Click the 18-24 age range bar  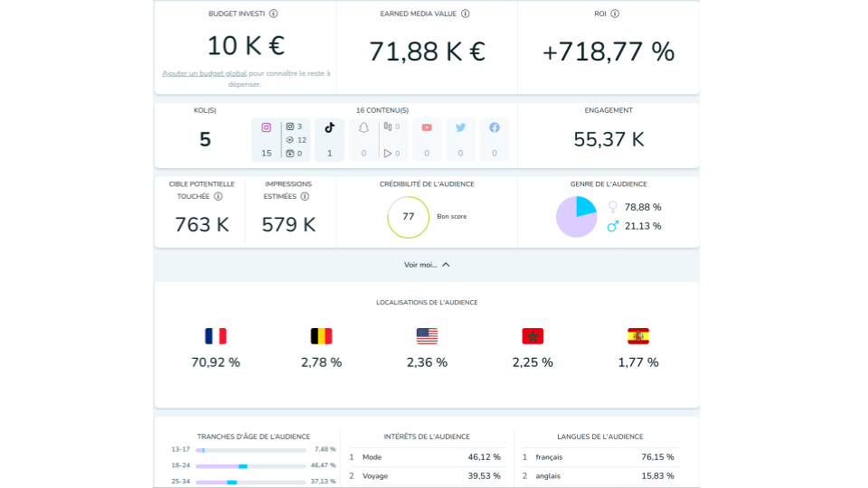pyautogui.click(x=250, y=466)
